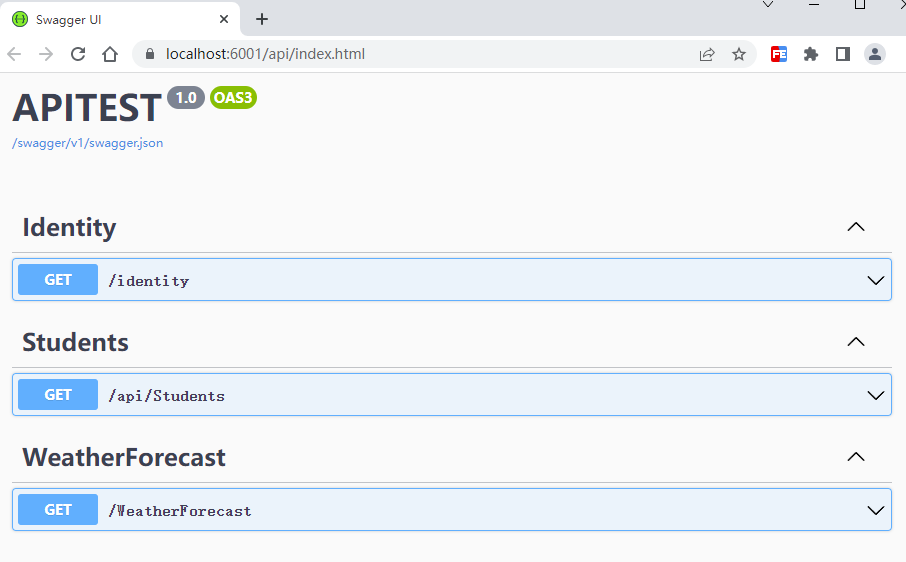Image resolution: width=906 pixels, height=562 pixels.
Task: Collapse the Identity section
Action: point(855,227)
